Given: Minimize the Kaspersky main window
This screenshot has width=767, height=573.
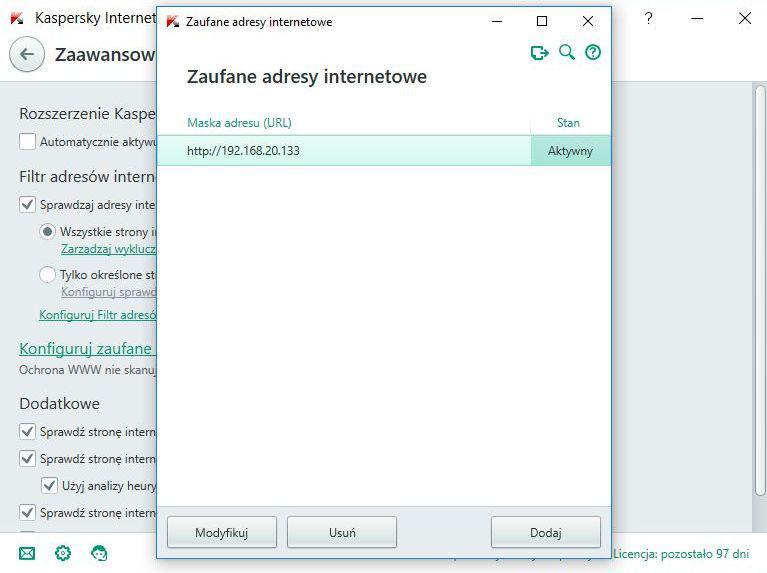Looking at the screenshot, I should (697, 19).
